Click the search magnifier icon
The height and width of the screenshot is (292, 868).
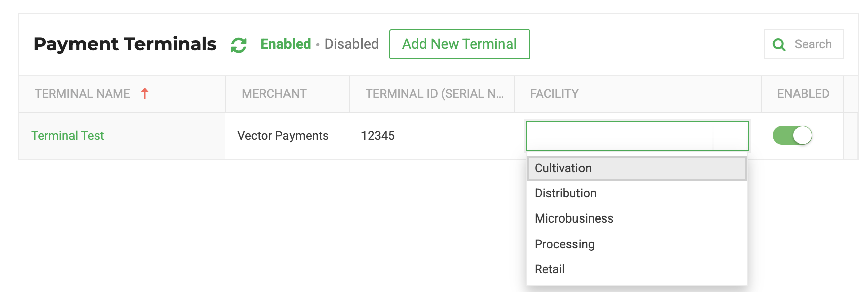click(x=779, y=45)
